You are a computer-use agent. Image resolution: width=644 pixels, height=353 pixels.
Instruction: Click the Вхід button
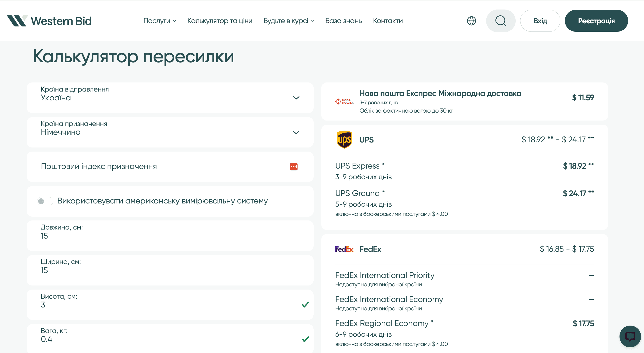pos(540,21)
